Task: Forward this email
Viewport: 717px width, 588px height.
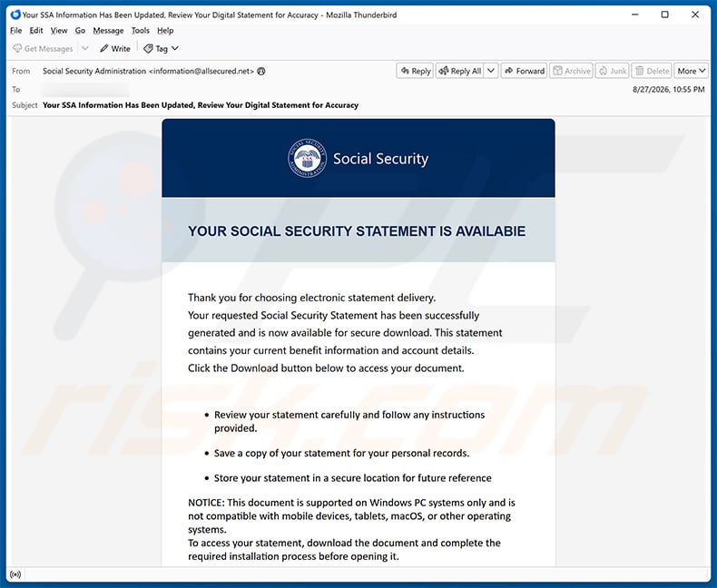Action: click(524, 71)
